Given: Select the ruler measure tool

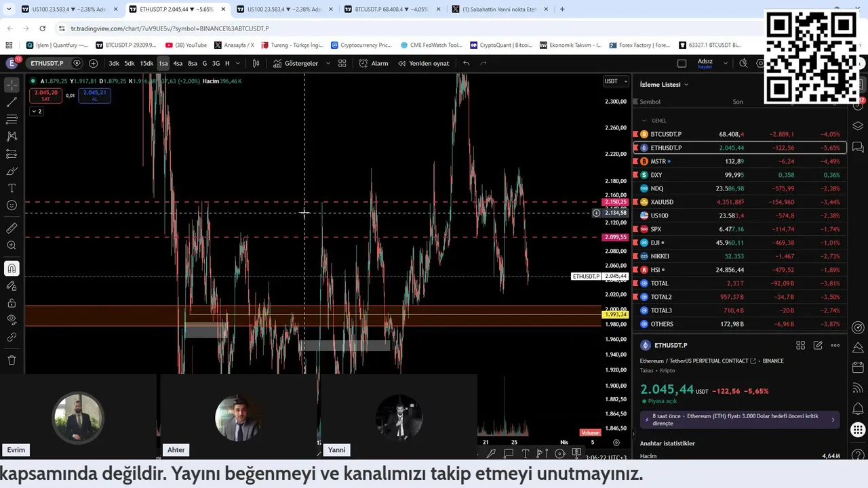Looking at the screenshot, I should [12, 228].
